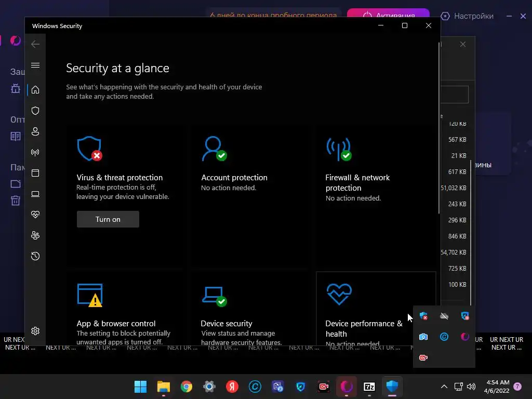
Task: Open network status in system tray
Action: (458, 387)
